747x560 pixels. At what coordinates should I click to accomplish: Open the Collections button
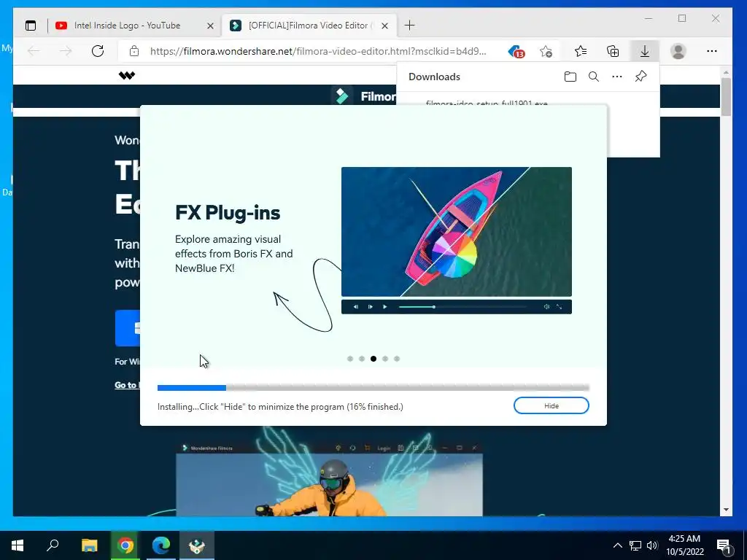[x=613, y=51]
